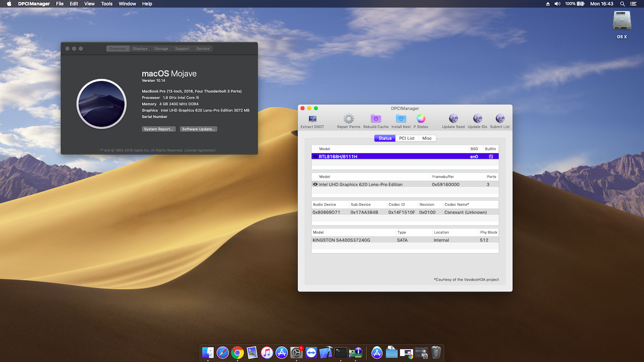Click the Update Seed globe icon
The image size is (644, 362).
pos(453,118)
